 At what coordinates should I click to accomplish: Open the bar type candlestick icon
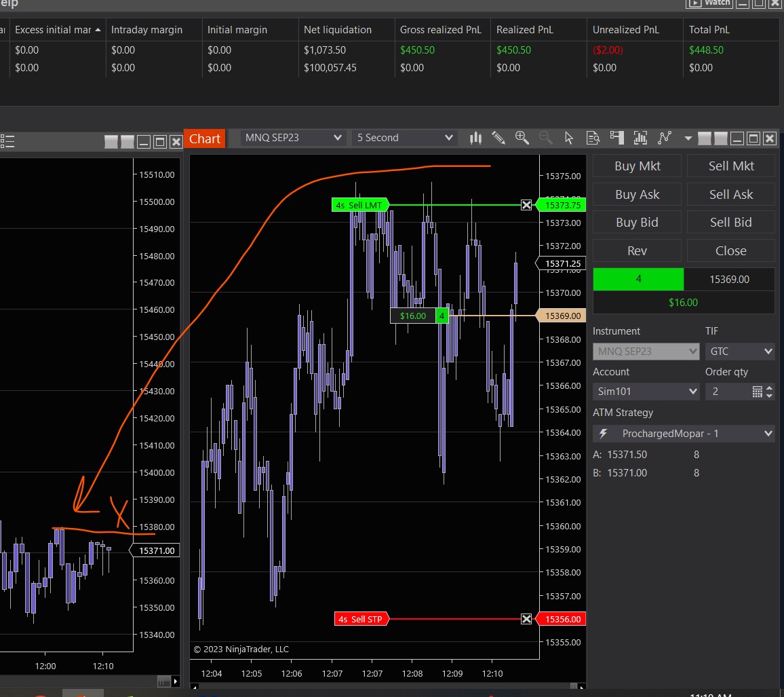[475, 138]
